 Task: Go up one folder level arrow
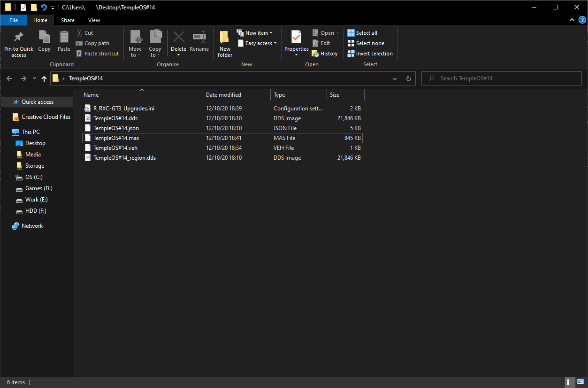pos(44,79)
